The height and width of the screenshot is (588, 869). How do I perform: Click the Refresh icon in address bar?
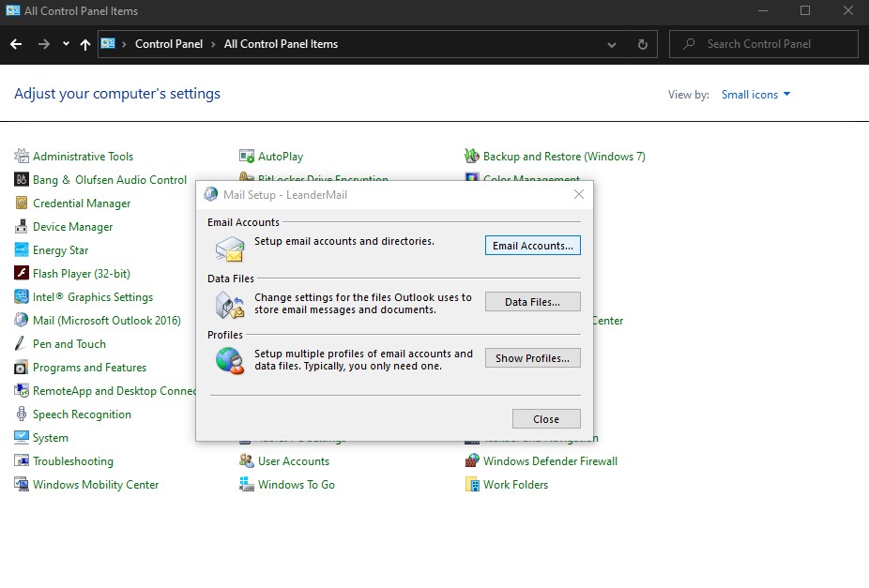click(x=642, y=44)
